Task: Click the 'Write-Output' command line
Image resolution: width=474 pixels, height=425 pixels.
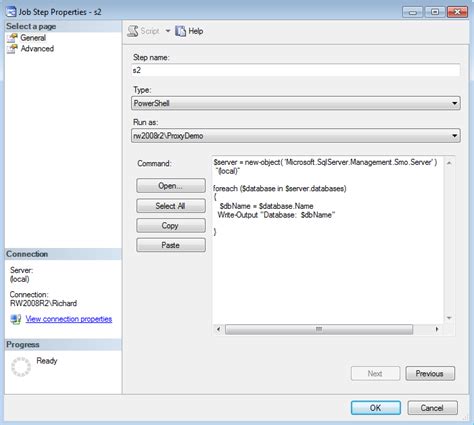Action: 276,215
